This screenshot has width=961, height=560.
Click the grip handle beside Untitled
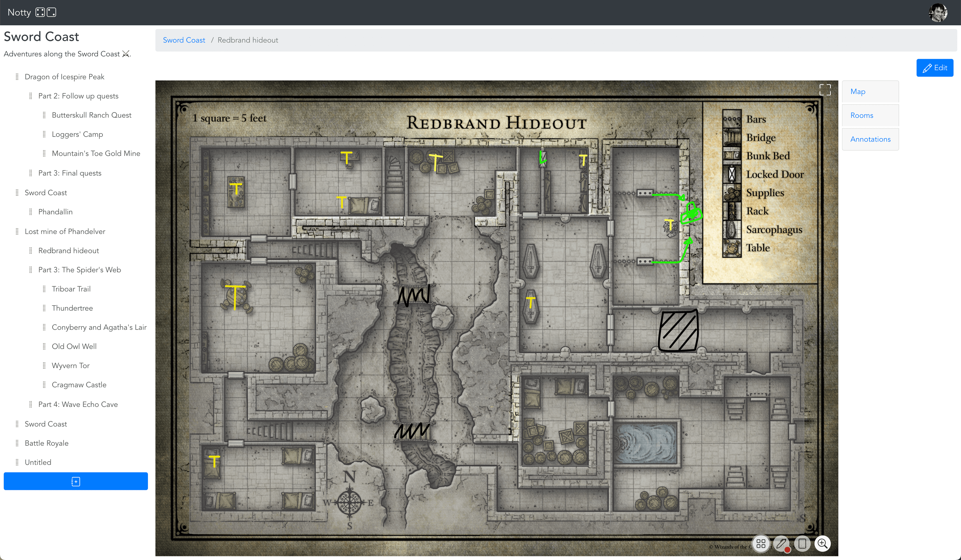17,462
